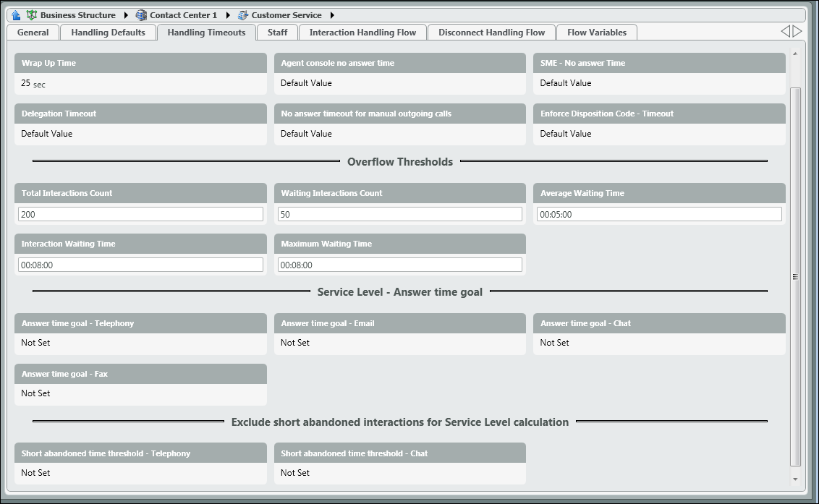Switch to the General tab

coord(33,33)
